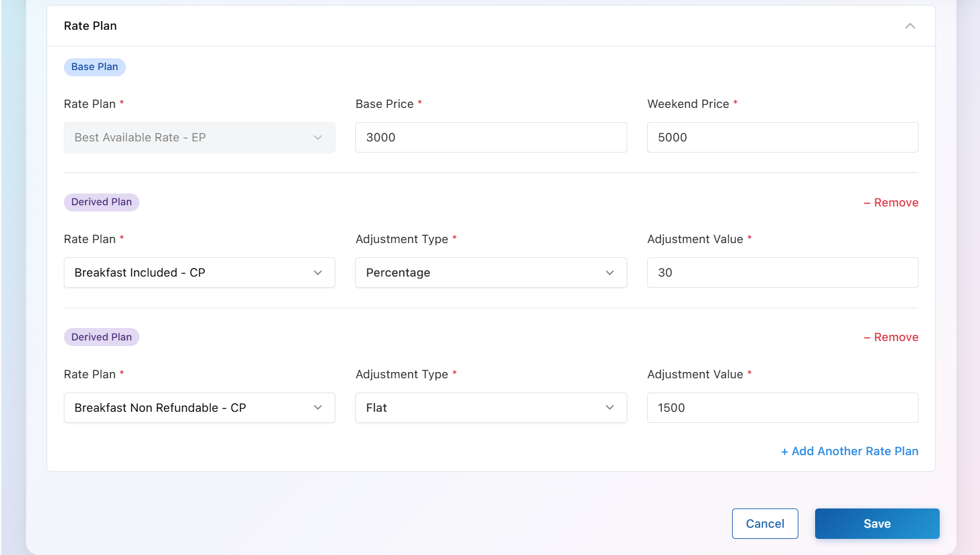Collapse the Rate Plan section chevron
Image resolution: width=980 pixels, height=555 pixels.
(910, 26)
